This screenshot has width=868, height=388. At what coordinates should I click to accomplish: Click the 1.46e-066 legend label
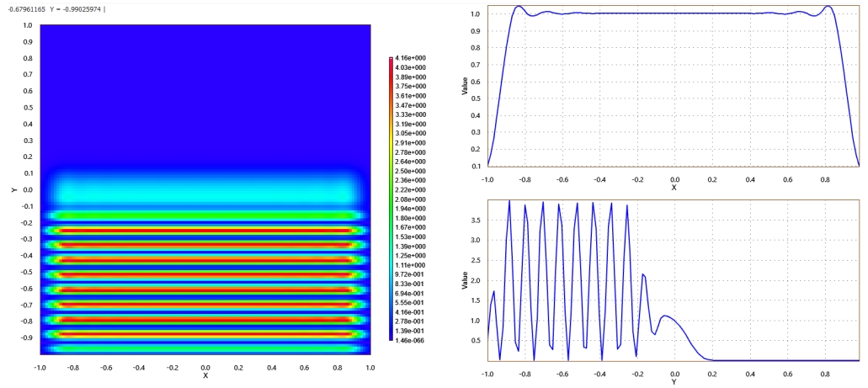point(410,339)
